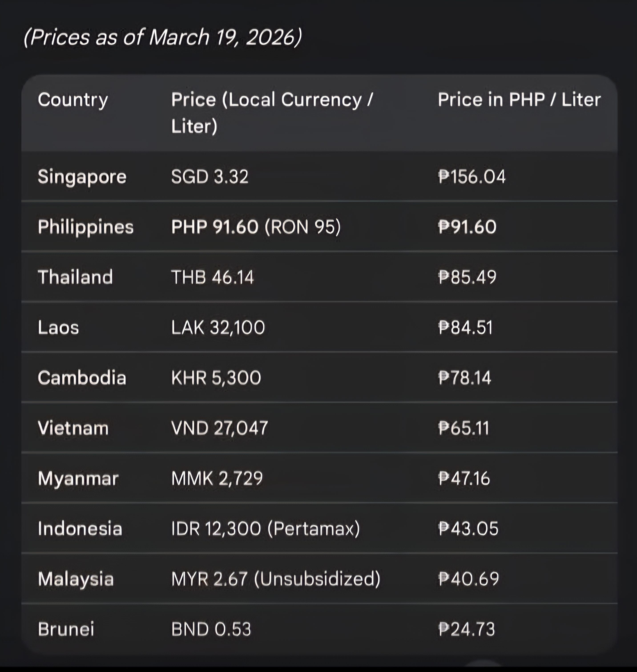
Task: Select the Myanmar row label
Action: 78,478
